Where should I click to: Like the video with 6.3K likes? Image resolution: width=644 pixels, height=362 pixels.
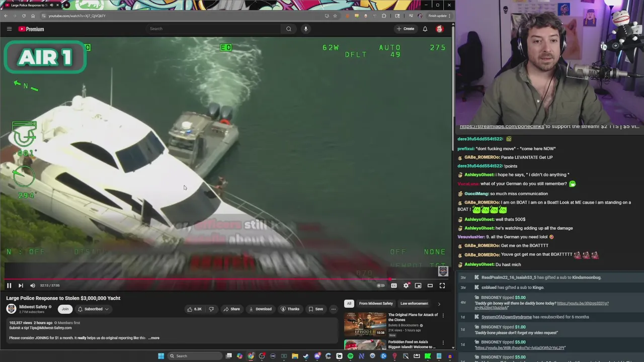194,309
